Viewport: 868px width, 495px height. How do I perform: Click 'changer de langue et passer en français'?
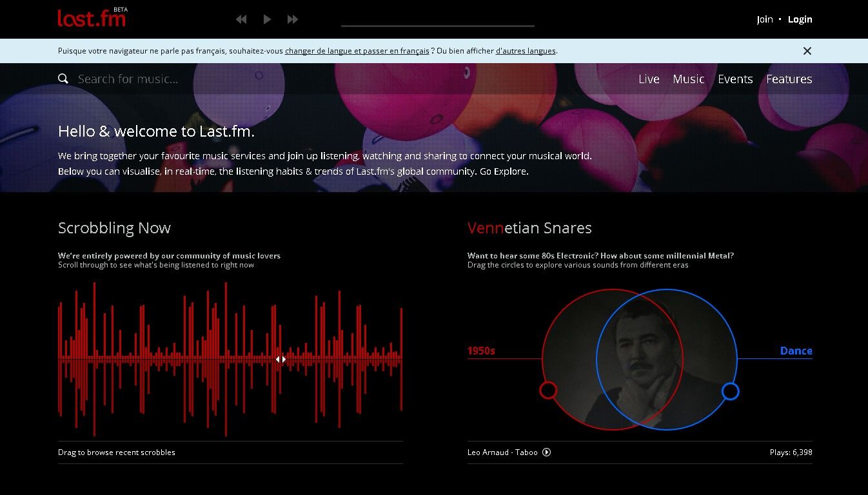pyautogui.click(x=357, y=51)
